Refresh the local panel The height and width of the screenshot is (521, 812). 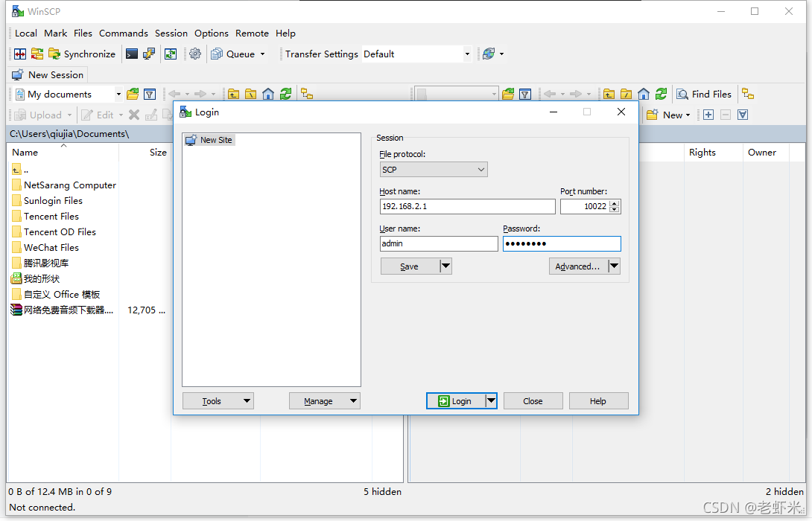coord(285,95)
